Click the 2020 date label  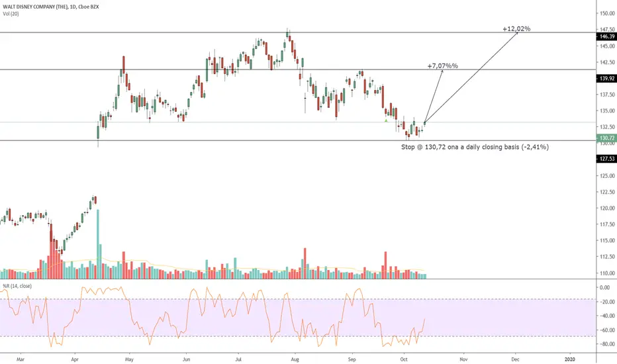570,359
